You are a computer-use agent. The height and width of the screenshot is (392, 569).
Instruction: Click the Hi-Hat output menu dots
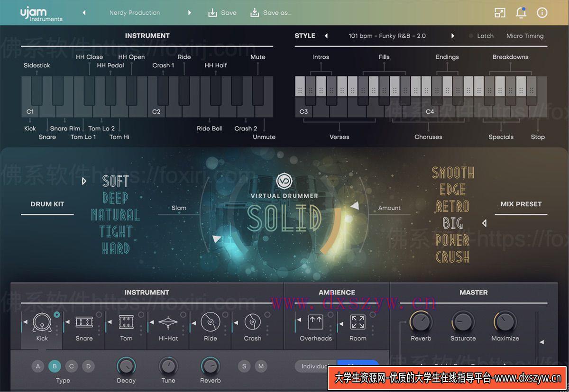[x=183, y=330]
